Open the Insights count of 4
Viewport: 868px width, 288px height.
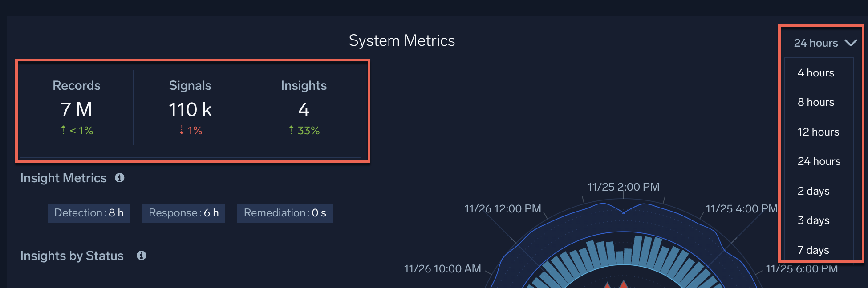(x=304, y=109)
